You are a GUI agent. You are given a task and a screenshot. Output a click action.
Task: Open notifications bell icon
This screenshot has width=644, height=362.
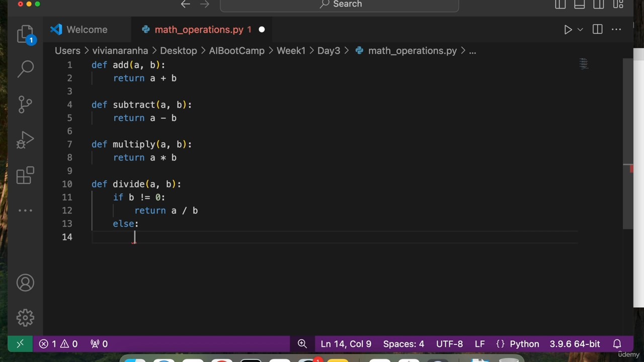pyautogui.click(x=617, y=344)
